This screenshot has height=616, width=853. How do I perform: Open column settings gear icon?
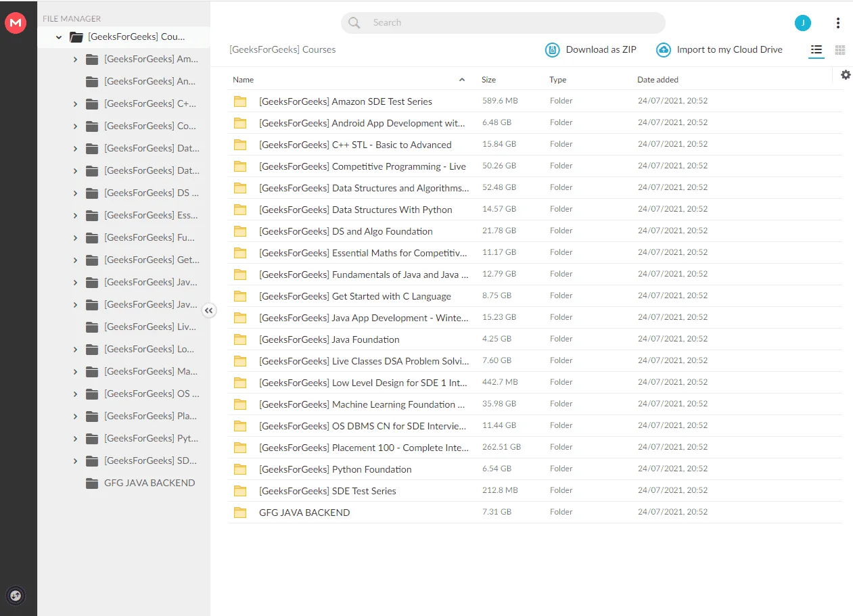pyautogui.click(x=846, y=74)
